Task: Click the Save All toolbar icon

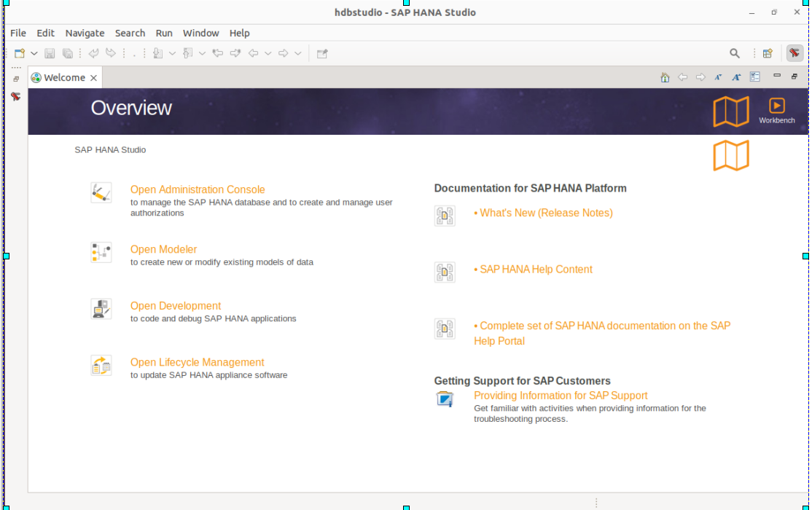Action: click(67, 53)
